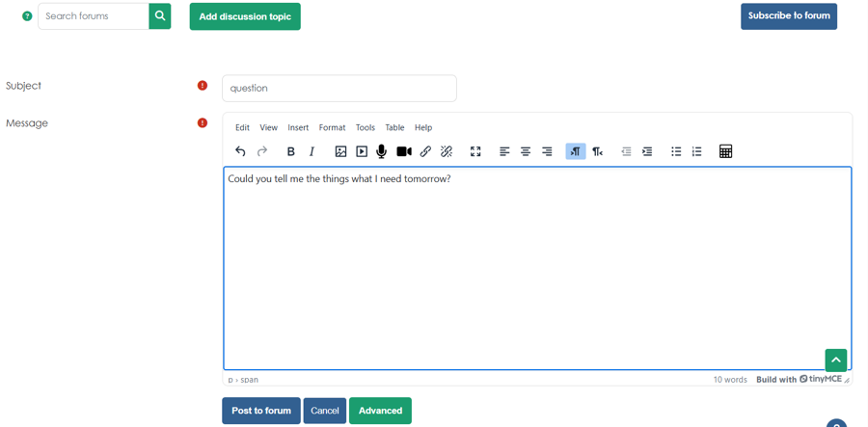
Task: Expand the Table menu
Action: tap(394, 127)
